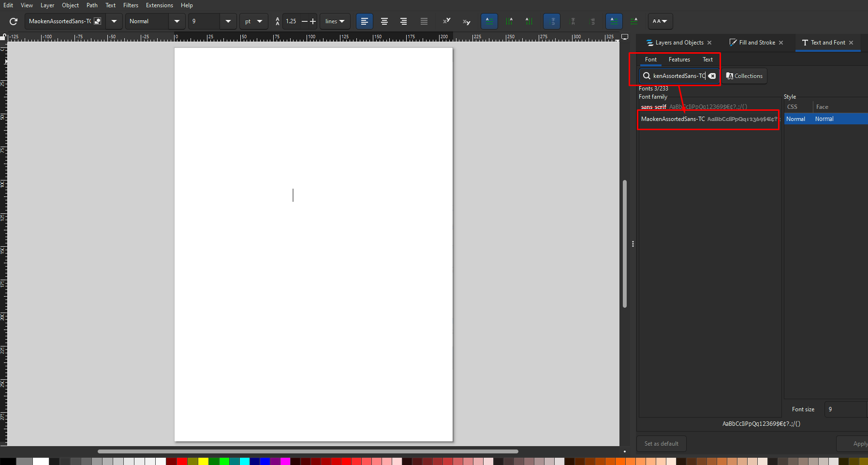Toggle superscript formatting

tap(446, 21)
